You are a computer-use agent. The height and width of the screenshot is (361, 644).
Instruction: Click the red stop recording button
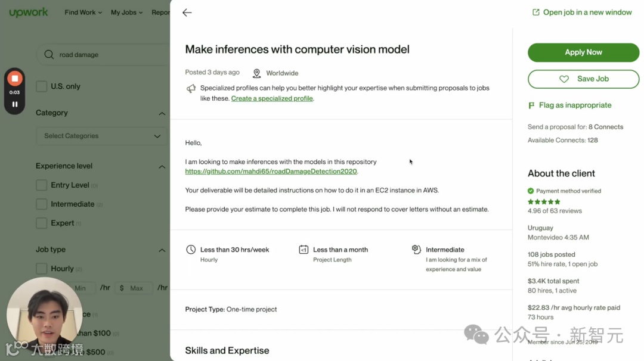point(15,79)
